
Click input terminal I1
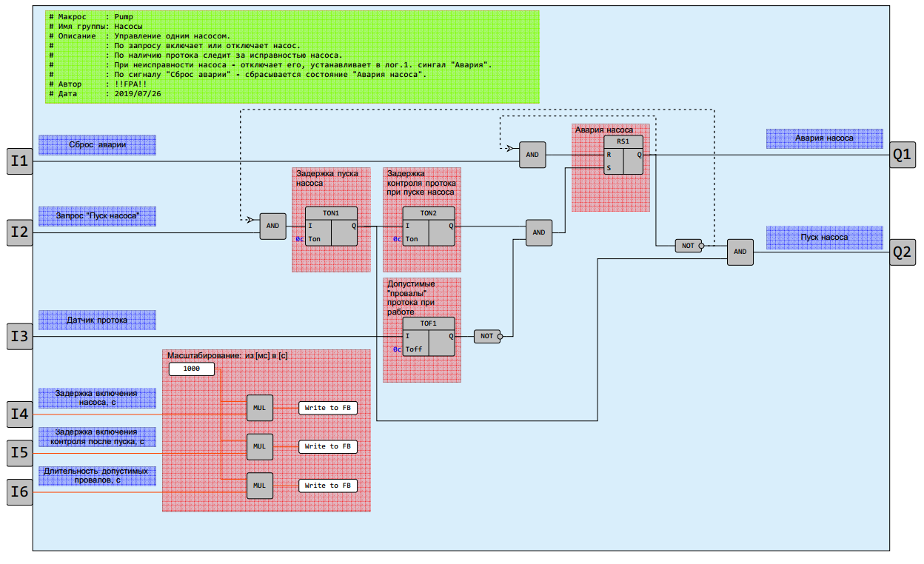(x=20, y=161)
